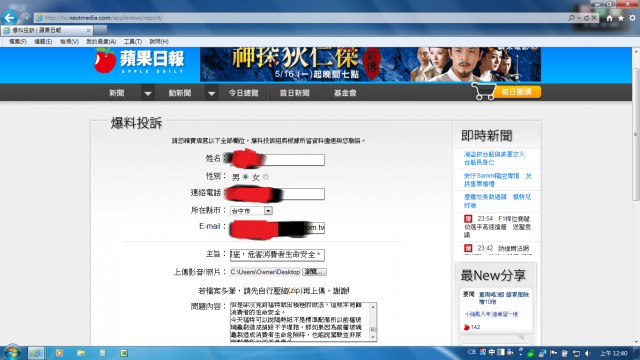This screenshot has width=640, height=360.
Task: Open Favorites star icon
Action: click(621, 18)
